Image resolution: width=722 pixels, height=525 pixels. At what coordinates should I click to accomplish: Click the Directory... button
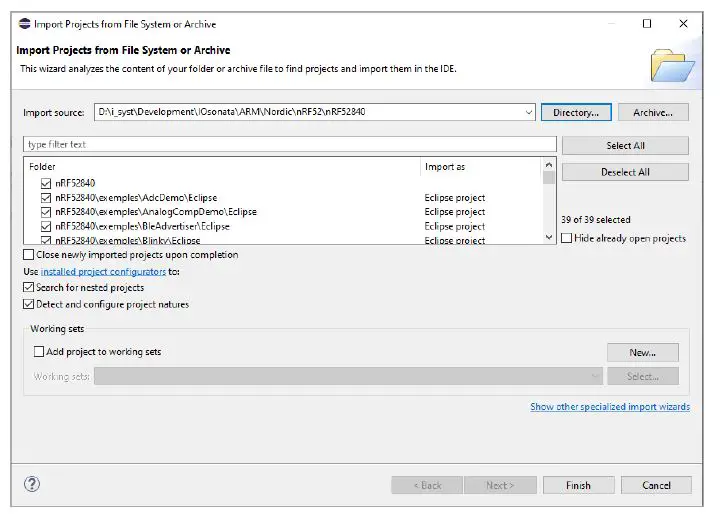(x=575, y=113)
